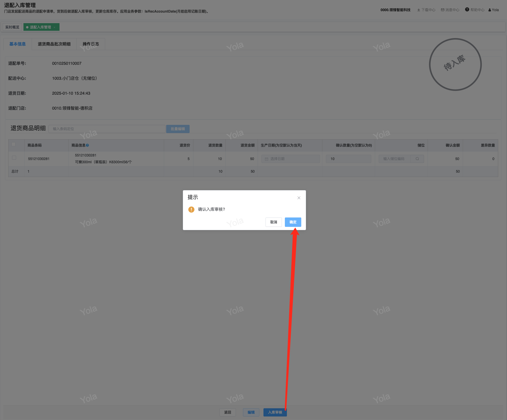Screen dimensions: 507x420
Task: Open the 下载中心 download icon link
Action: click(x=426, y=10)
